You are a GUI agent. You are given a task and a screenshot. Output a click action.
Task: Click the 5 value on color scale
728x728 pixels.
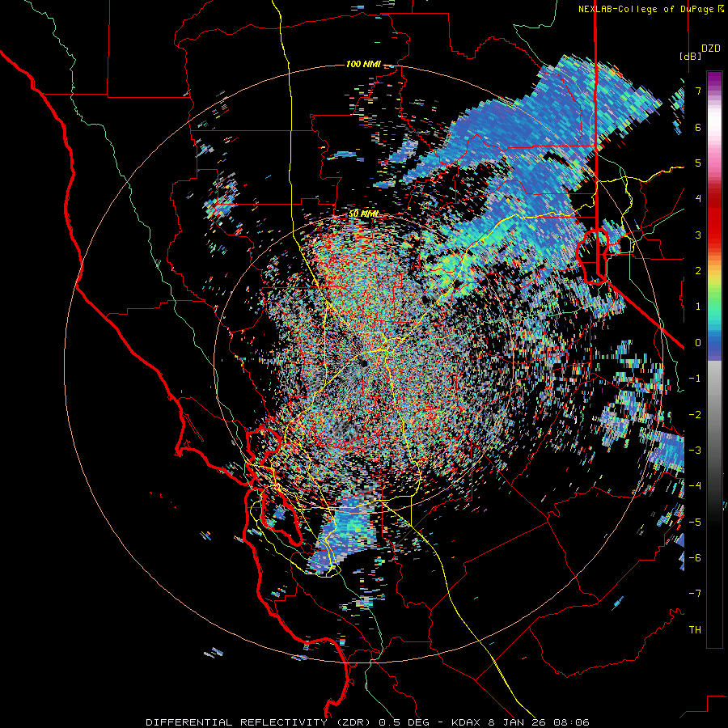698,163
